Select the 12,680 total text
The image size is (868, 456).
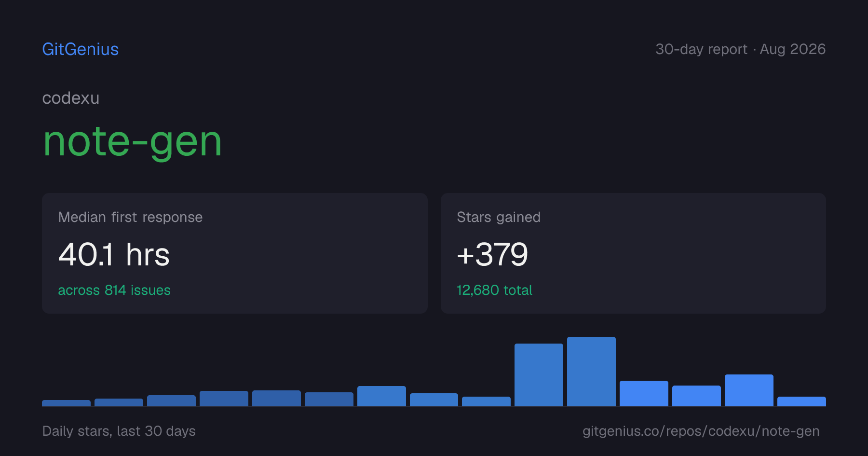[x=494, y=290]
